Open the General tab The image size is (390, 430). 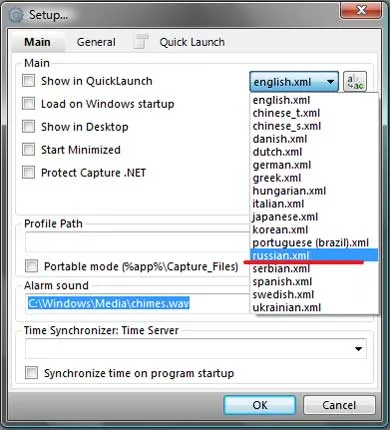(x=96, y=42)
